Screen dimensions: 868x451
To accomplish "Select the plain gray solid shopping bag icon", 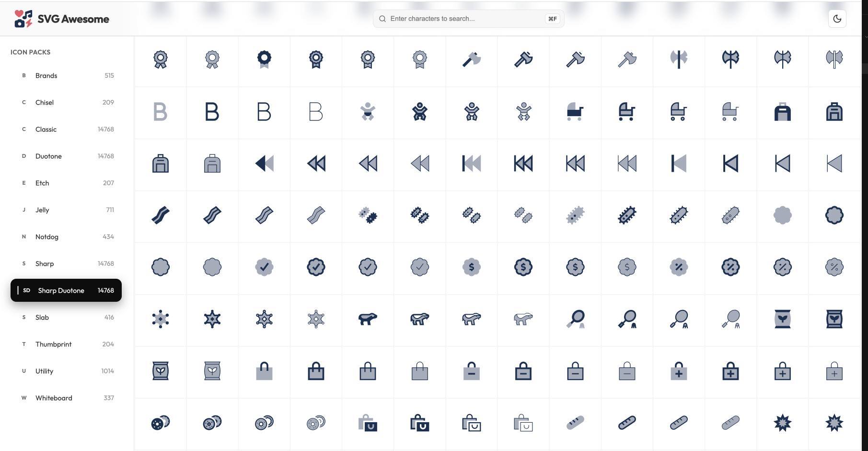I will (264, 371).
